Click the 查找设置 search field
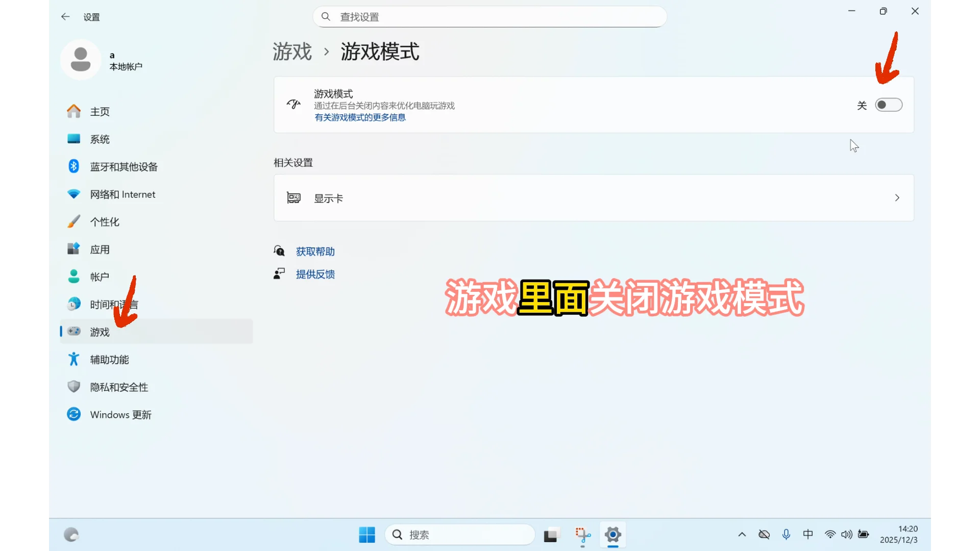Image resolution: width=980 pixels, height=551 pixels. (x=489, y=16)
